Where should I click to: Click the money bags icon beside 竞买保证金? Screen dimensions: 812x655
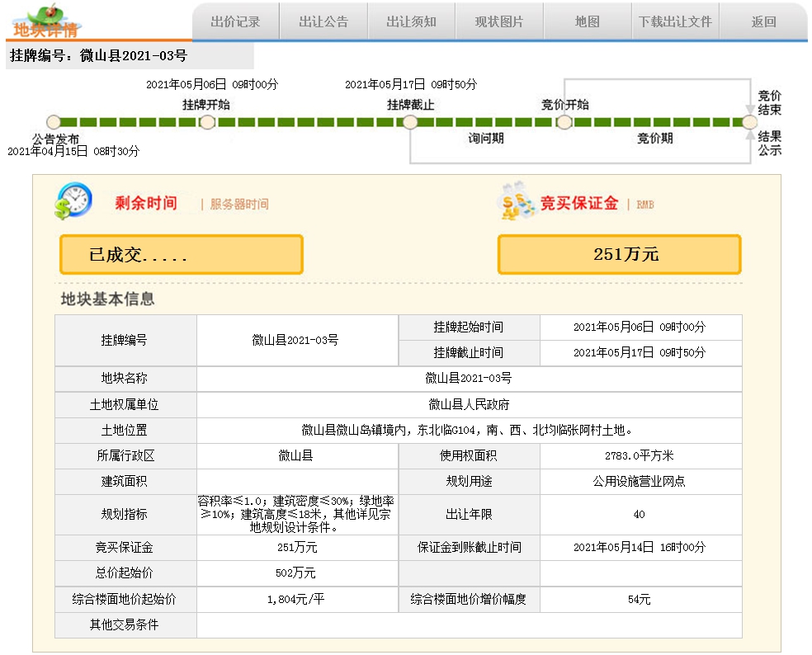pos(515,201)
